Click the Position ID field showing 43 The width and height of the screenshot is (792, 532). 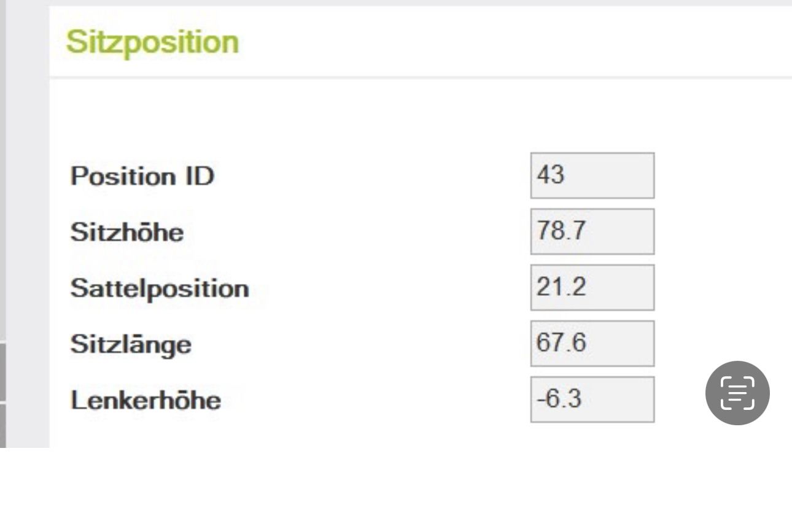point(592,175)
